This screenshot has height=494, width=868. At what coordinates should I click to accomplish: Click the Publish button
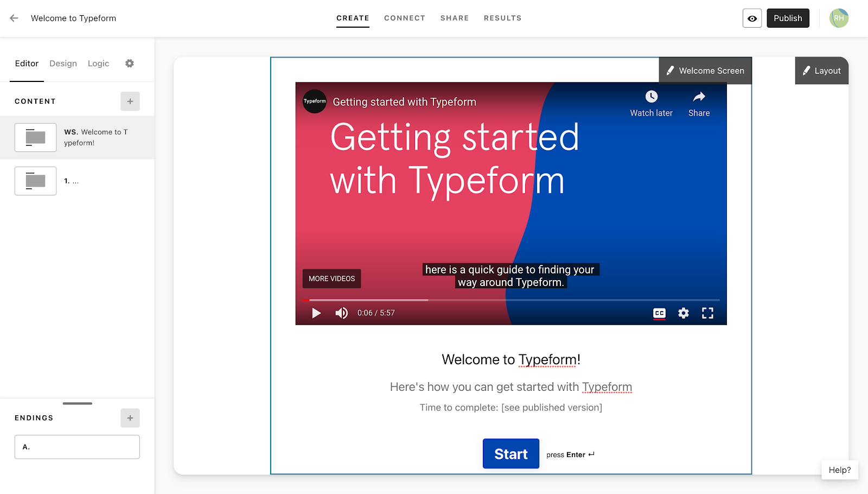pos(788,18)
